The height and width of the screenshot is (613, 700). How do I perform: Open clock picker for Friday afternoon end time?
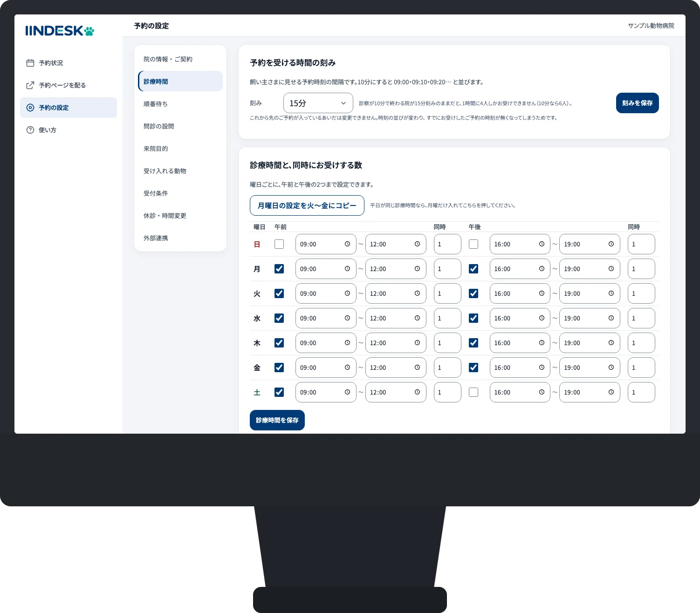click(x=611, y=368)
